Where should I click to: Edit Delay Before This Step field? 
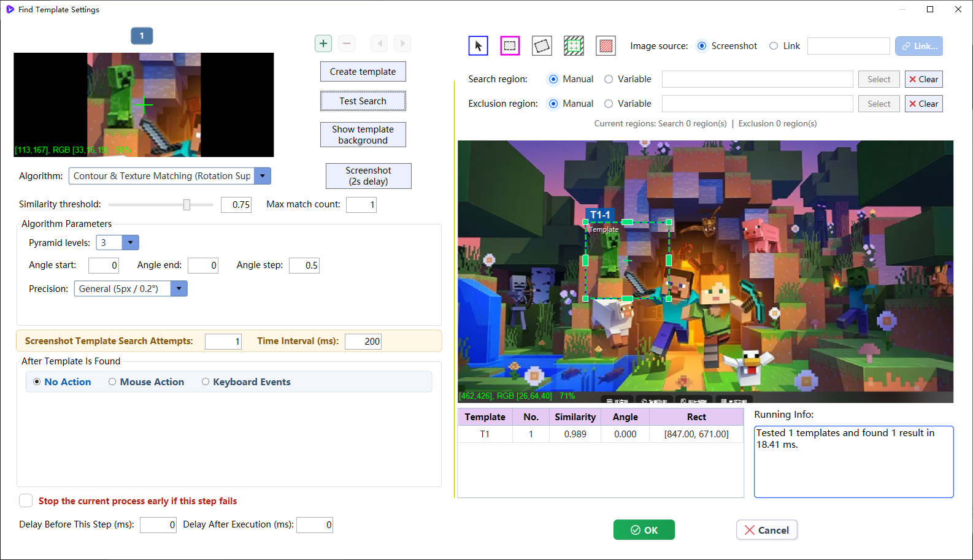point(158,525)
